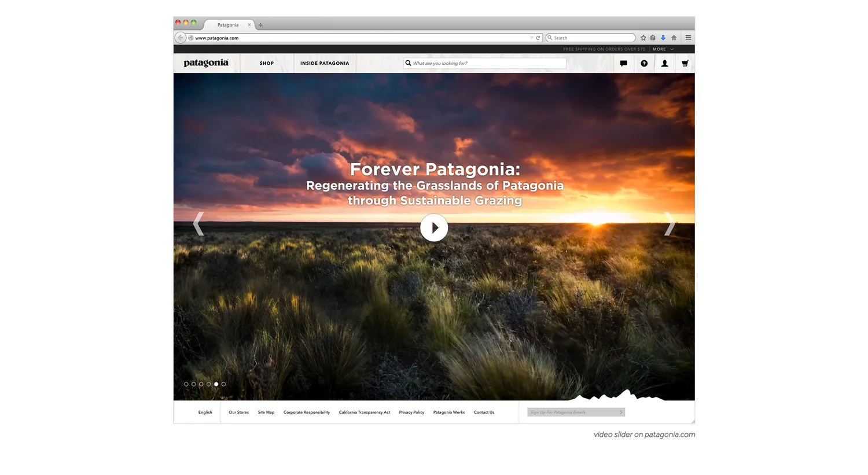Click the English language selector
The width and height of the screenshot is (868, 475).
tap(205, 413)
